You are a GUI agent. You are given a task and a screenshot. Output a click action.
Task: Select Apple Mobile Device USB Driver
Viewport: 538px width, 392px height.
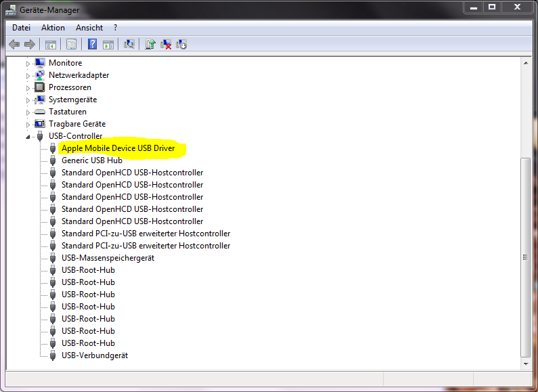[x=118, y=148]
